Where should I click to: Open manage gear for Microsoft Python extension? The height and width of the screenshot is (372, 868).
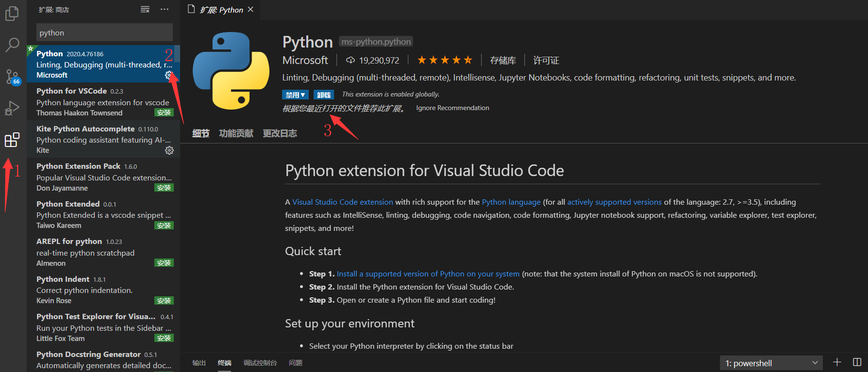[x=168, y=75]
